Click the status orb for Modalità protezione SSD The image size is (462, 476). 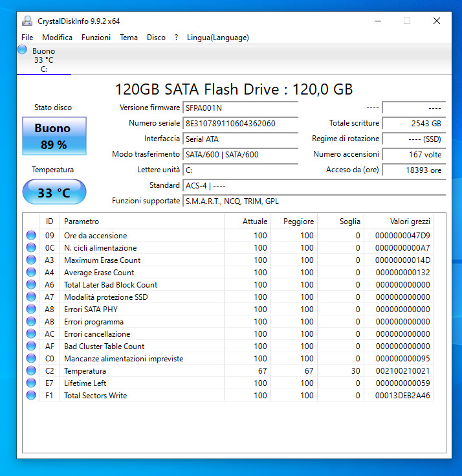pos(31,297)
